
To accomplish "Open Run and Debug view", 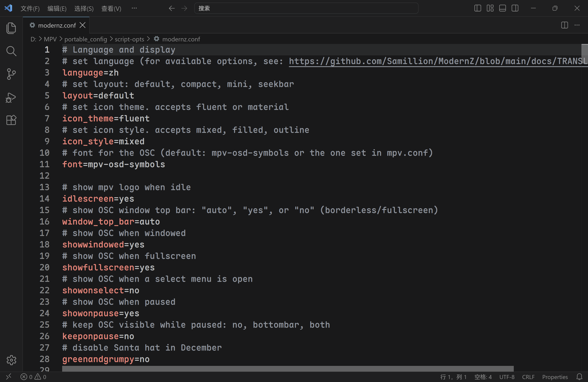I will [x=11, y=97].
